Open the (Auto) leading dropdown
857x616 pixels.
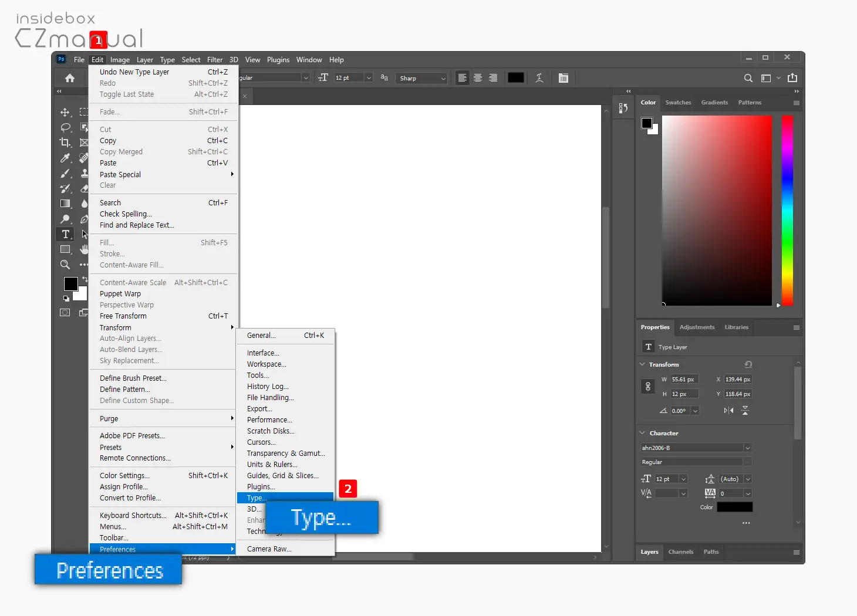click(748, 479)
